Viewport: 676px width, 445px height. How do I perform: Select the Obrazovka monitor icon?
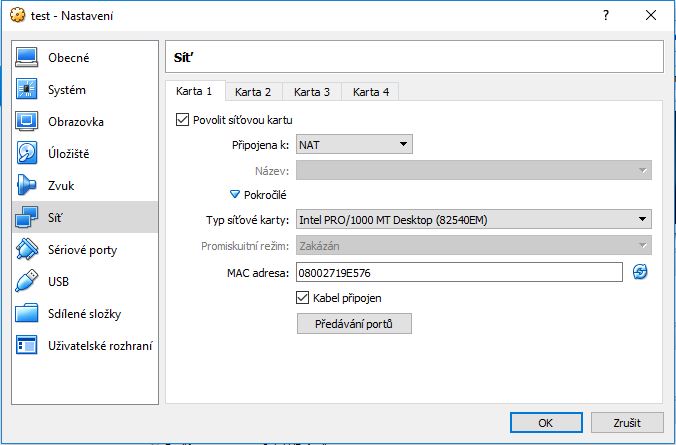[27, 121]
